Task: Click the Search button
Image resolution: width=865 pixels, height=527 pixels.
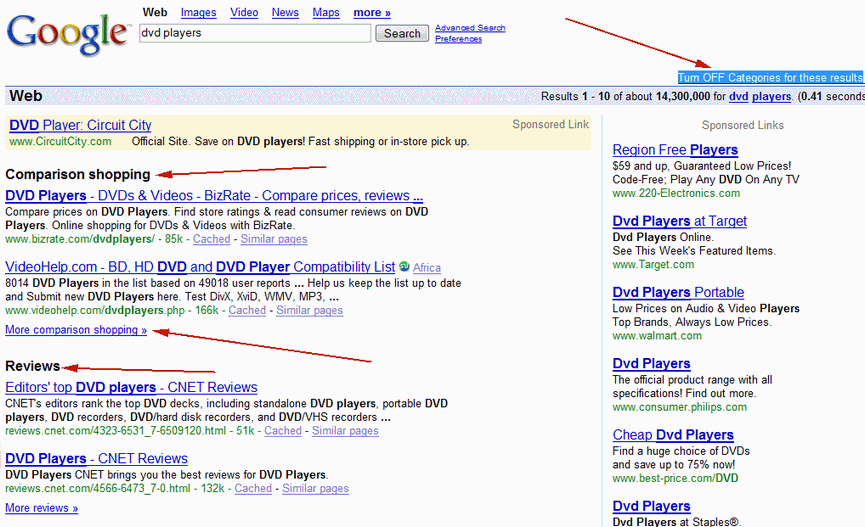Action: [x=402, y=34]
